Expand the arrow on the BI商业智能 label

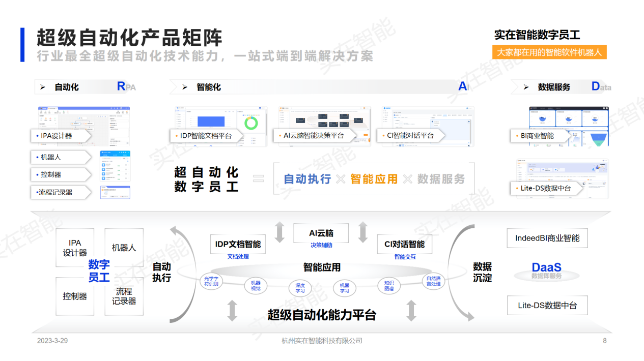click(x=568, y=136)
